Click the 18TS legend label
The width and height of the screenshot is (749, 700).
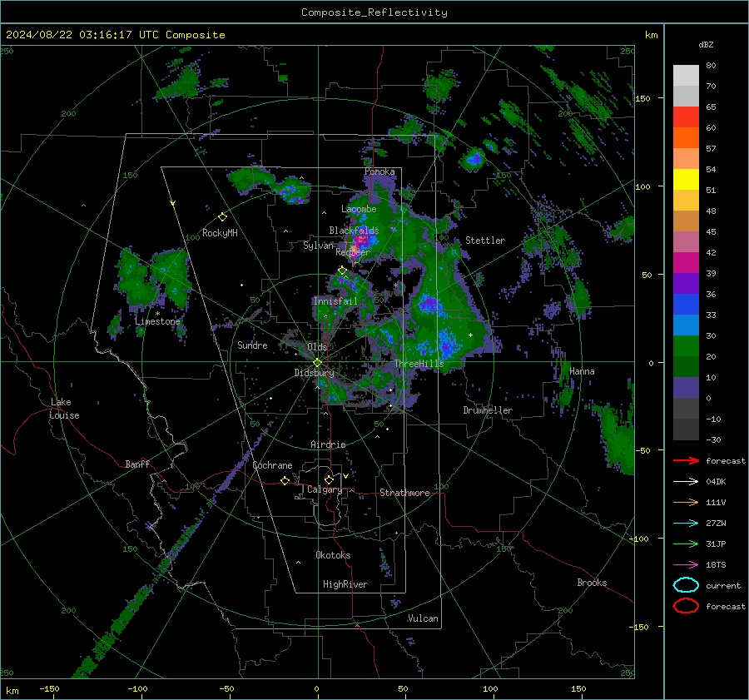click(x=716, y=565)
